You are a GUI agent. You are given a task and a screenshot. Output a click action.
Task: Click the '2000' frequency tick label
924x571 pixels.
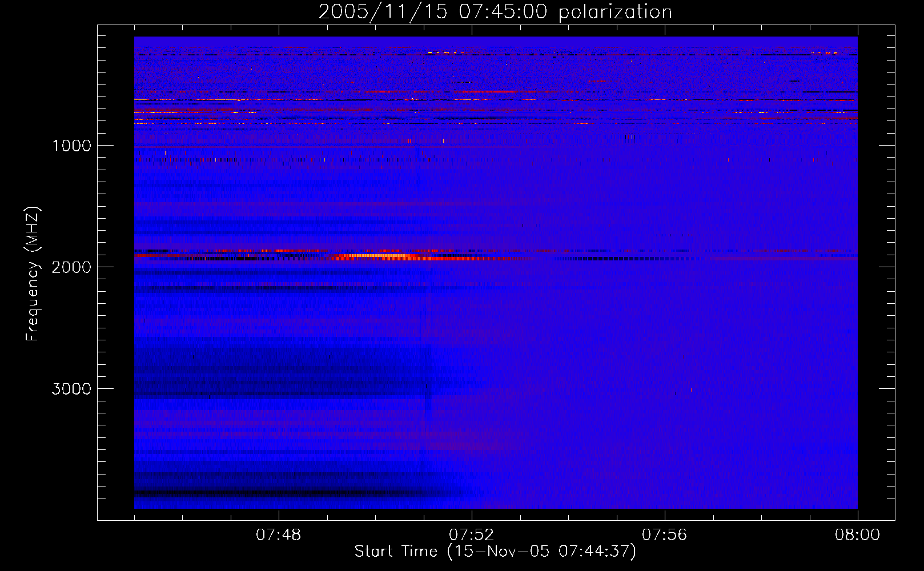click(x=71, y=267)
